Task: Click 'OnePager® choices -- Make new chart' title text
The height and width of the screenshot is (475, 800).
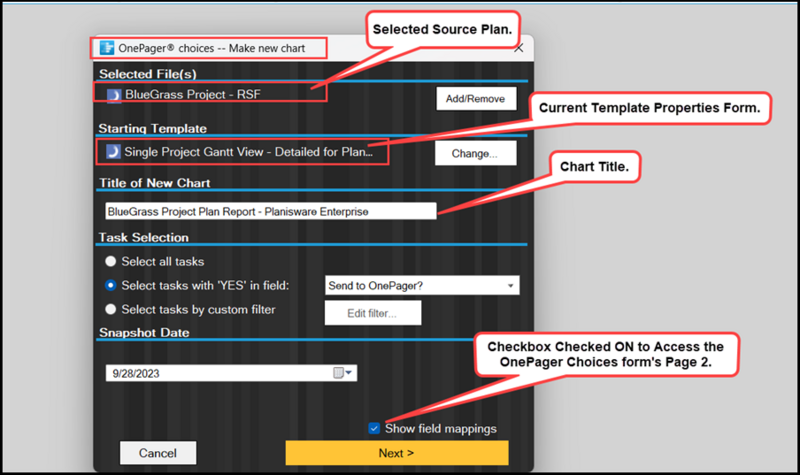Action: coord(212,48)
